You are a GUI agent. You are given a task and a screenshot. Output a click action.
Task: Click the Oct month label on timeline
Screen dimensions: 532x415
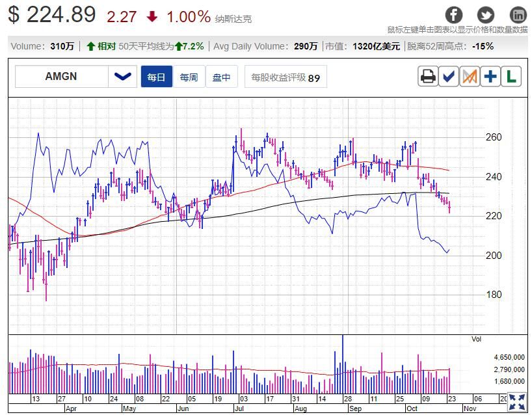pyautogui.click(x=412, y=408)
